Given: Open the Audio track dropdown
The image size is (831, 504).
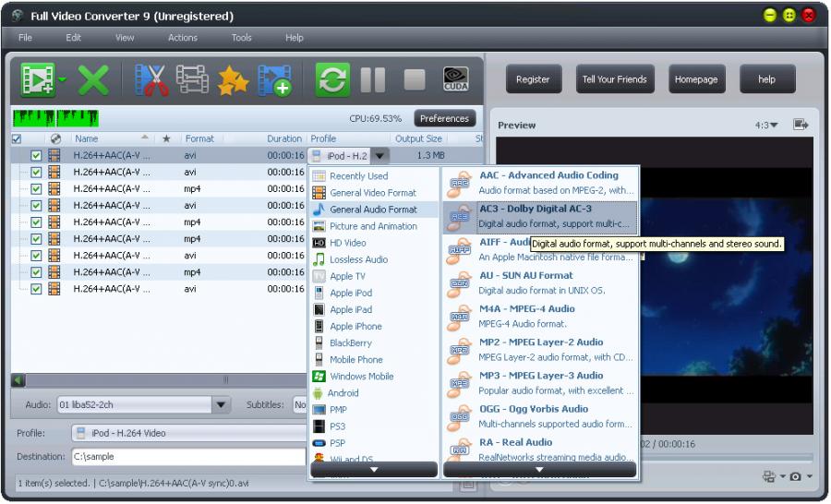Looking at the screenshot, I should pos(221,404).
